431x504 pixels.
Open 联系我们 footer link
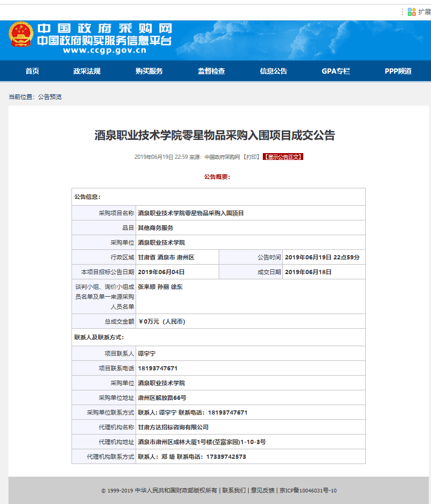tap(233, 491)
